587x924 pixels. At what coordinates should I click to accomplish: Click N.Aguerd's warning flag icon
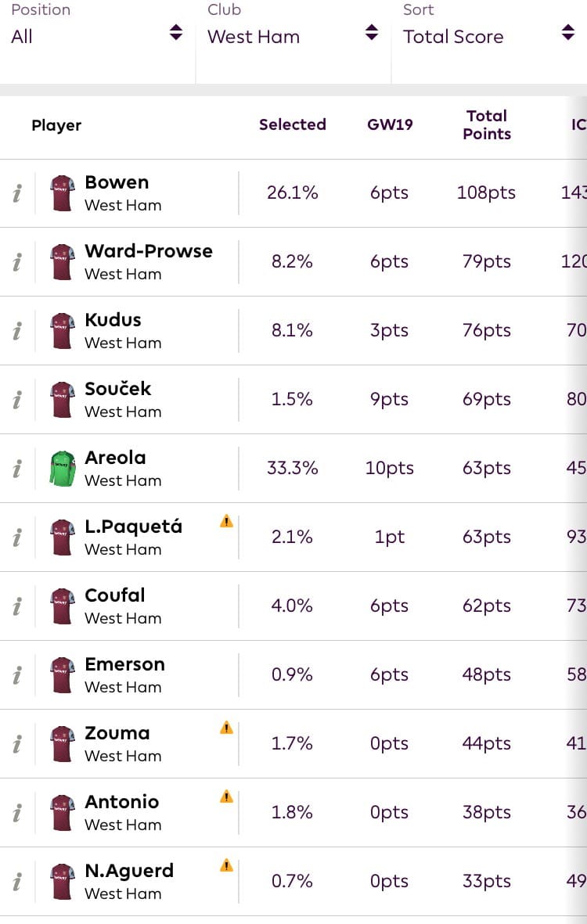tap(226, 865)
